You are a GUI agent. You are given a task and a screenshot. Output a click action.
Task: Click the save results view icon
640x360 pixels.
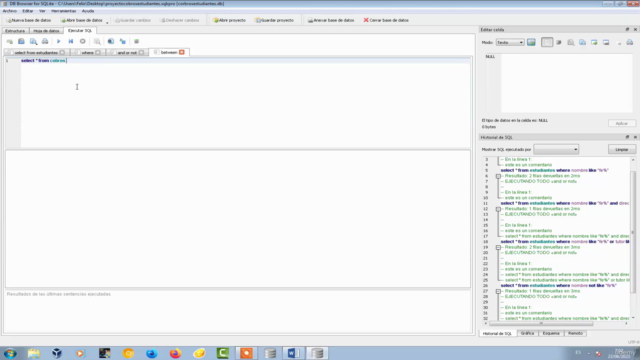pos(111,41)
